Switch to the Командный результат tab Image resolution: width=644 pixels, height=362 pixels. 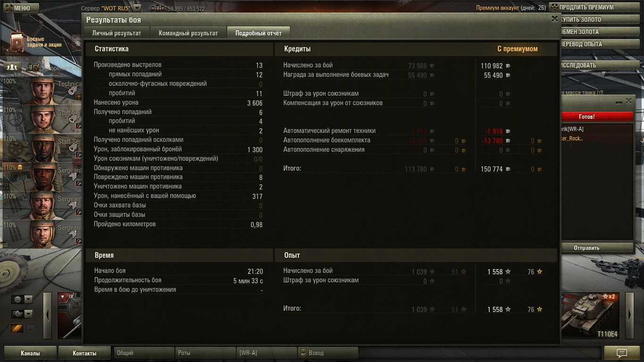tap(188, 33)
